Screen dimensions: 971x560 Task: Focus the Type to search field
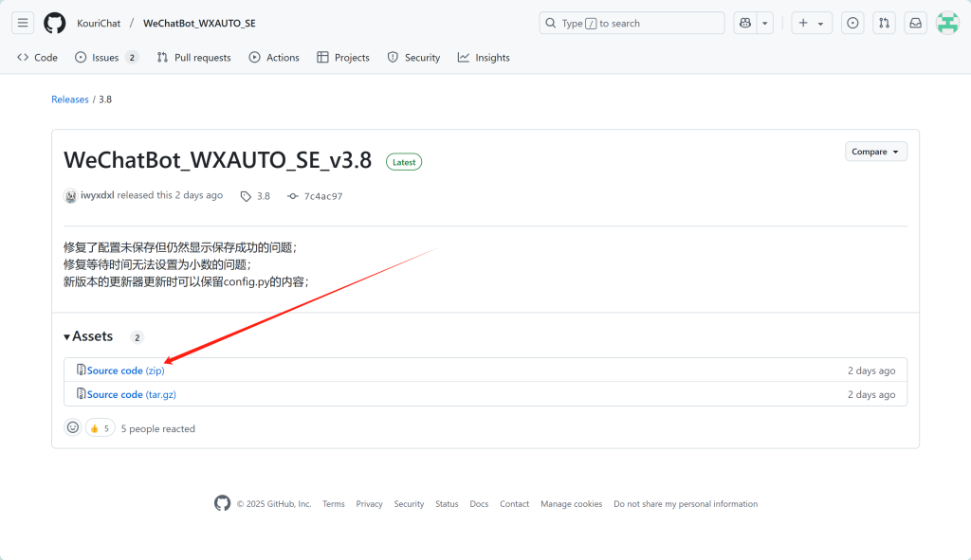[632, 23]
